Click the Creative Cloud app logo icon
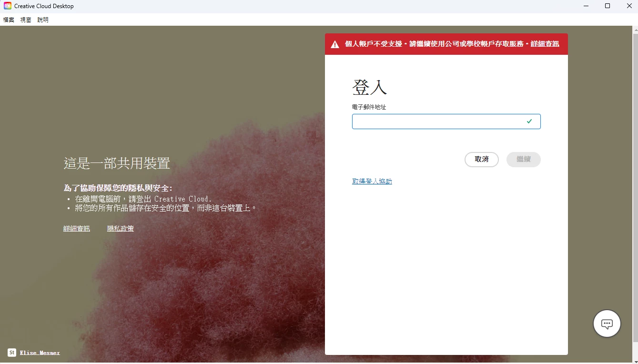The width and height of the screenshot is (638, 364). [x=8, y=6]
